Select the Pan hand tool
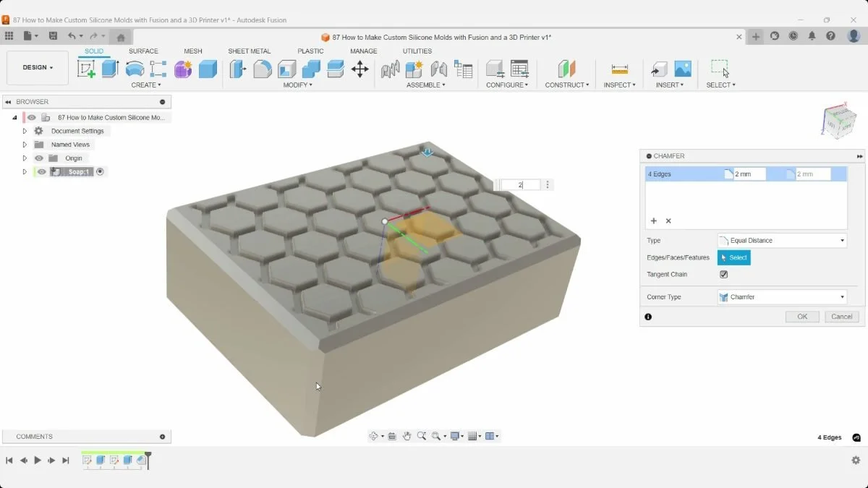Screen dimensions: 868x488 click(407, 436)
